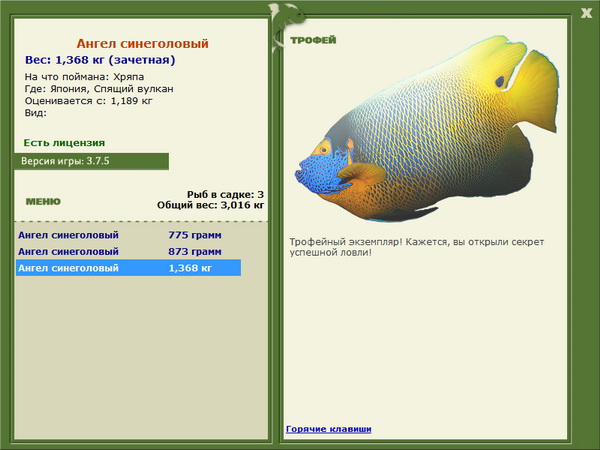Select the 775 грамм Ангел синеголовый row
This screenshot has width=600, height=450.
click(129, 235)
